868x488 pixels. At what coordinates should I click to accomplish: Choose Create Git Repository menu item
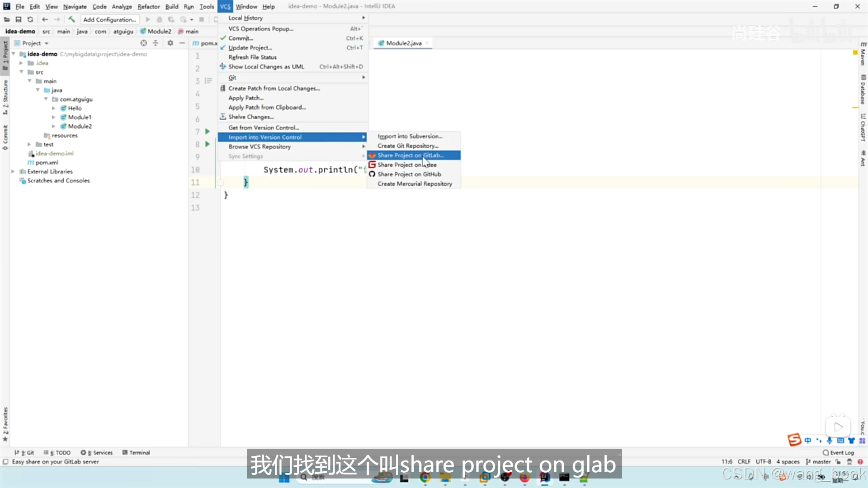[x=414, y=146]
